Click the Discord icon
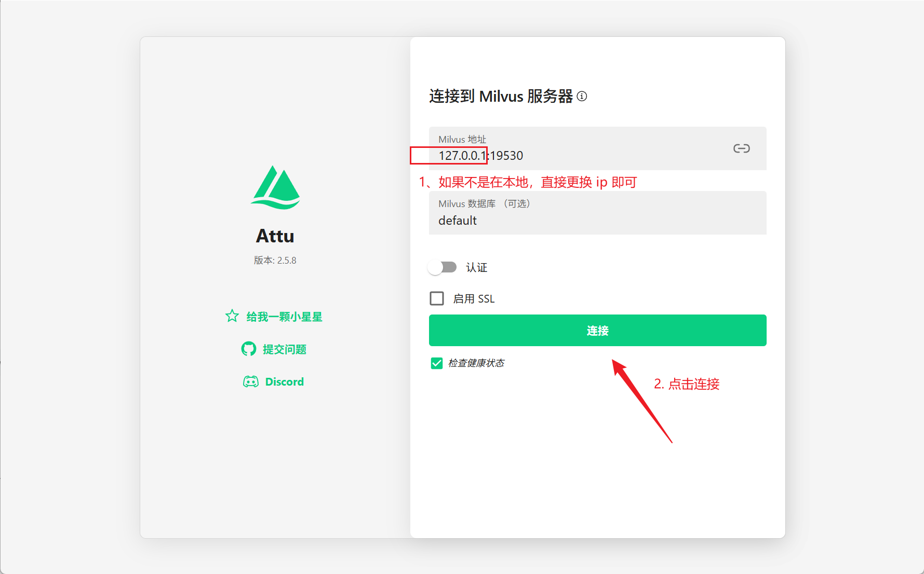Image resolution: width=924 pixels, height=574 pixels. click(251, 382)
